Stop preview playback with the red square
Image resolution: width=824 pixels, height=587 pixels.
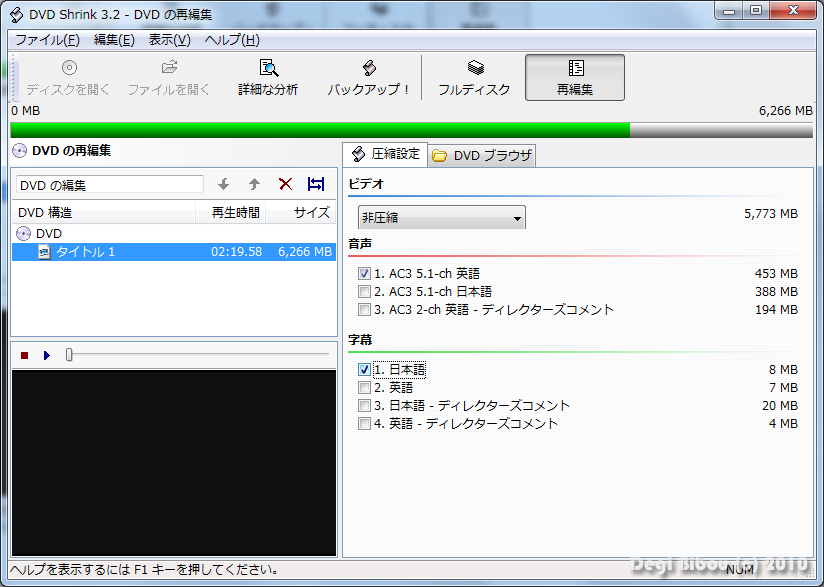[x=24, y=356]
